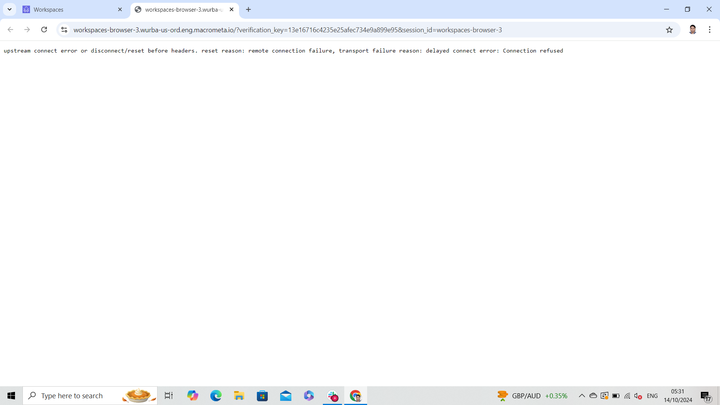Open notification center icon
This screenshot has width=720, height=405.
(706, 395)
